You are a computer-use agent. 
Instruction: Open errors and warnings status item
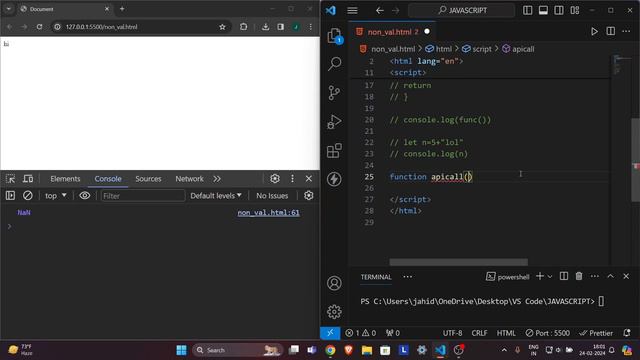pos(361,333)
